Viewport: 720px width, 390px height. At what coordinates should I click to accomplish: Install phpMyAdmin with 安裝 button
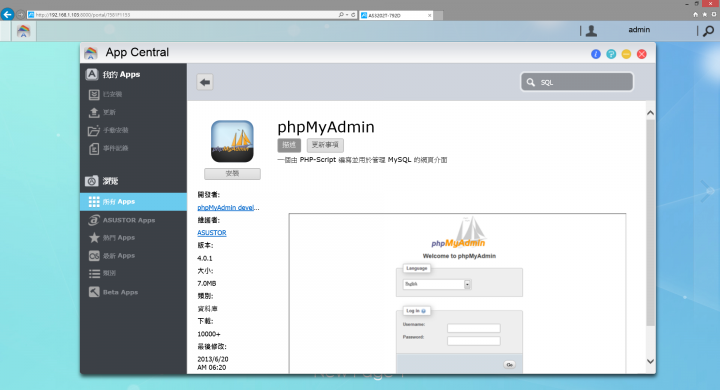coord(232,174)
